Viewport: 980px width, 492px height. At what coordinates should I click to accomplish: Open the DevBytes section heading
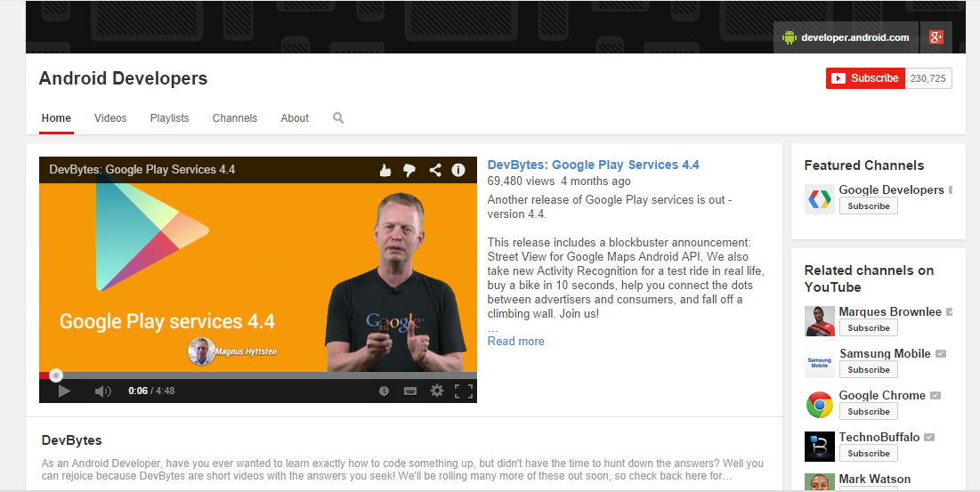pyautogui.click(x=72, y=440)
